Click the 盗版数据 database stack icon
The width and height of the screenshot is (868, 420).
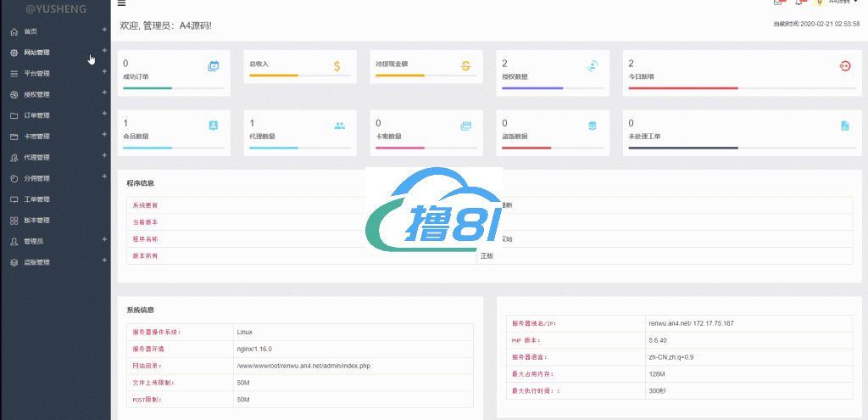(x=593, y=126)
